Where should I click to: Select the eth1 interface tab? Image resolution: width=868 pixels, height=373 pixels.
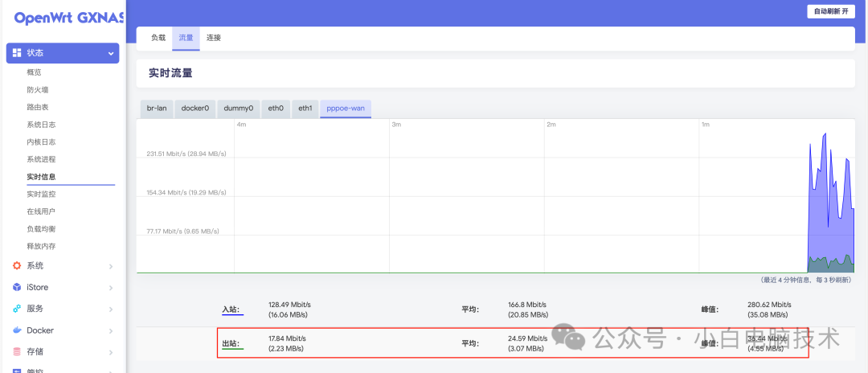(305, 109)
